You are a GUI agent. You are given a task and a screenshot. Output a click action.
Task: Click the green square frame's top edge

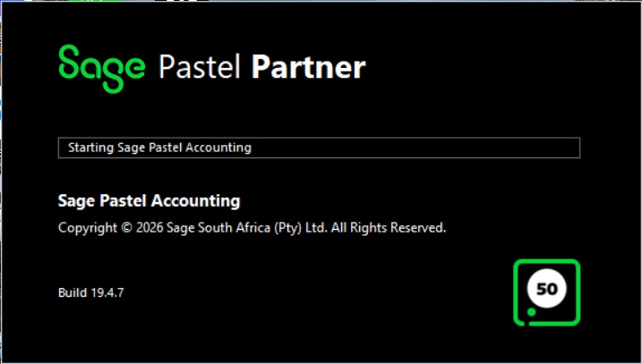546,262
